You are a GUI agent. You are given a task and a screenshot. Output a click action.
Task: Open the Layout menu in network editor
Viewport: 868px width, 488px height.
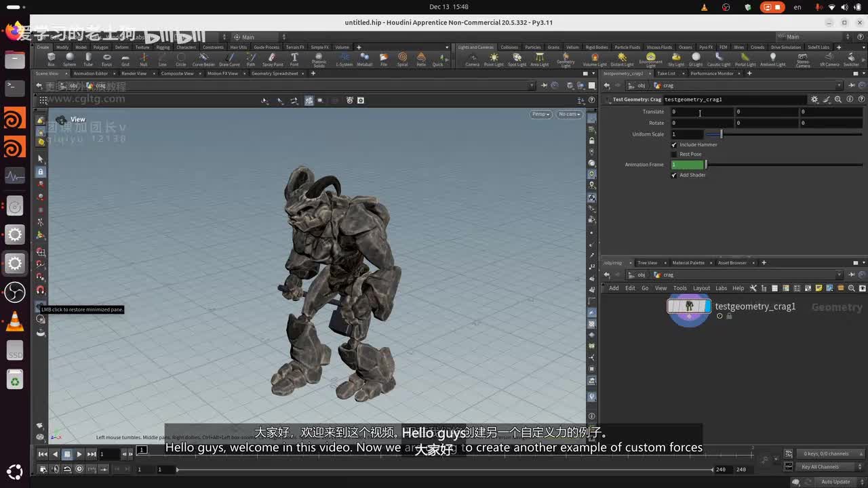pos(701,288)
